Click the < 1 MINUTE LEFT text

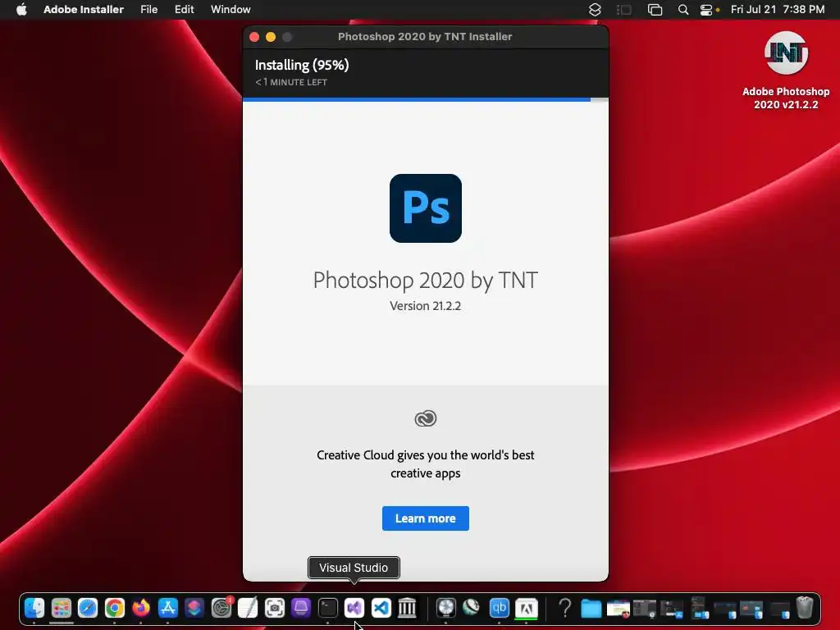pos(291,82)
